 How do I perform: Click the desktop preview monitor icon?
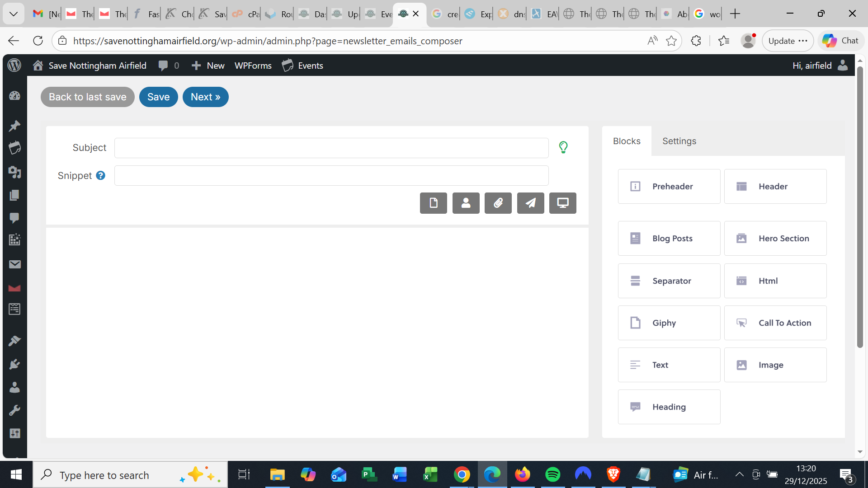562,203
